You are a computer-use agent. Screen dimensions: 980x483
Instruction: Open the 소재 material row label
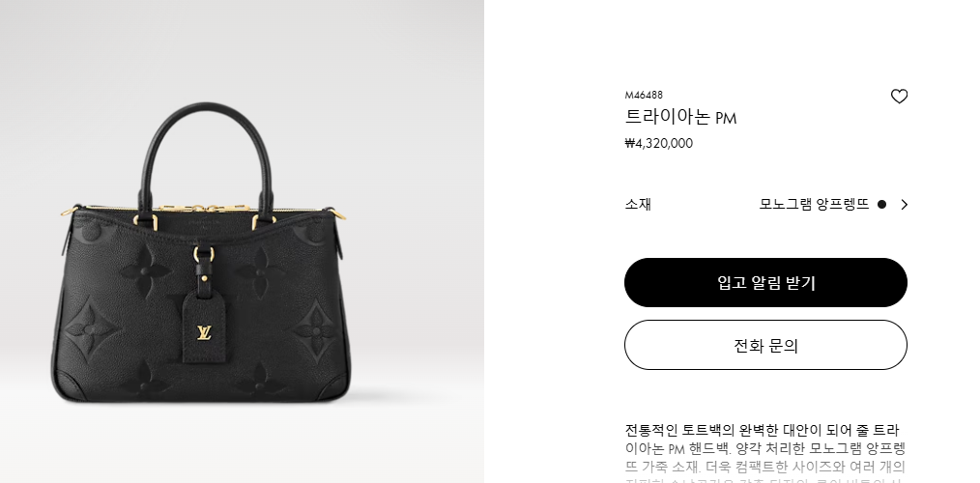[638, 205]
